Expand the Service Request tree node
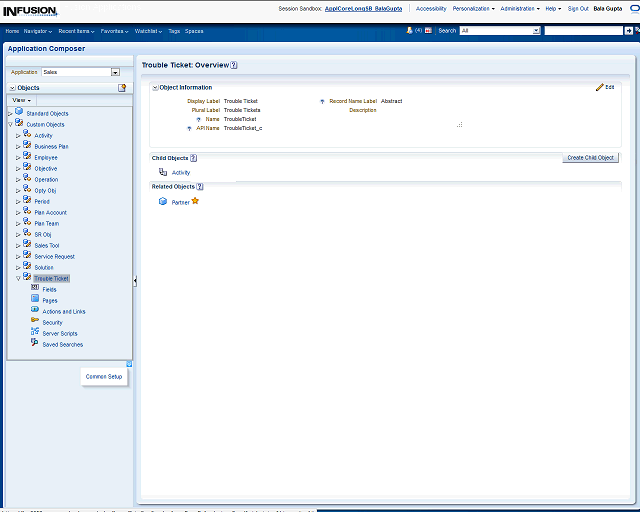This screenshot has width=640, height=512. click(x=18, y=256)
